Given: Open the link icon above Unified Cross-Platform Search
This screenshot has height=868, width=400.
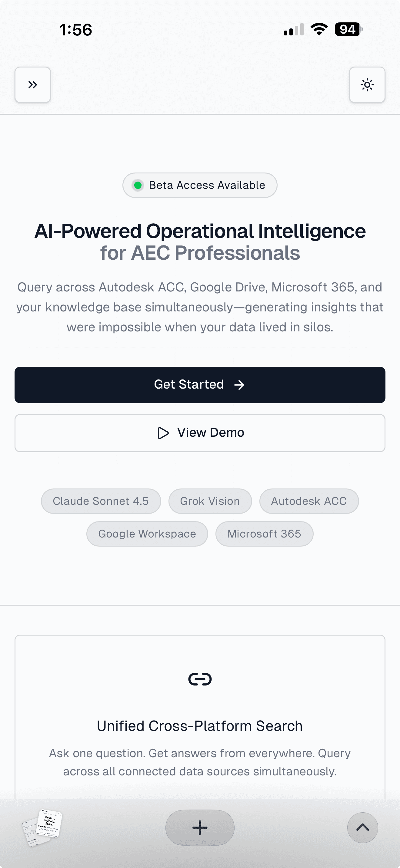Looking at the screenshot, I should pyautogui.click(x=200, y=678).
